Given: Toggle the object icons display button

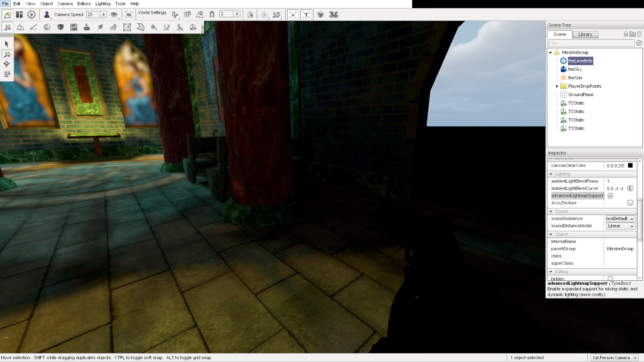Looking at the screenshot, I should (x=293, y=14).
